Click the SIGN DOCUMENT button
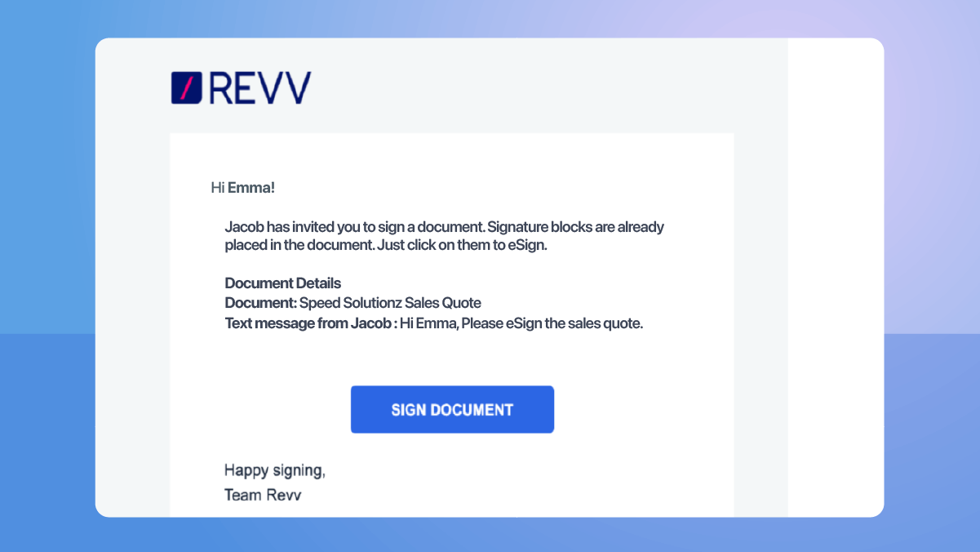 click(452, 409)
